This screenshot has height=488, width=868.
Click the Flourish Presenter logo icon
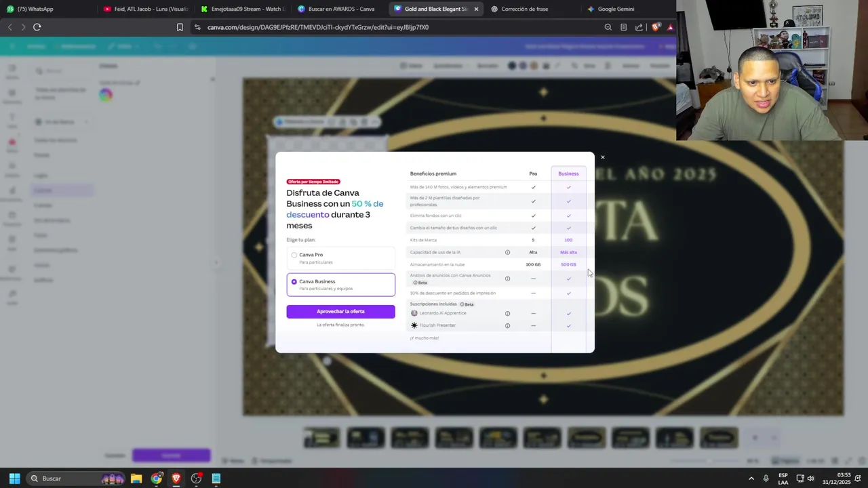(x=414, y=325)
